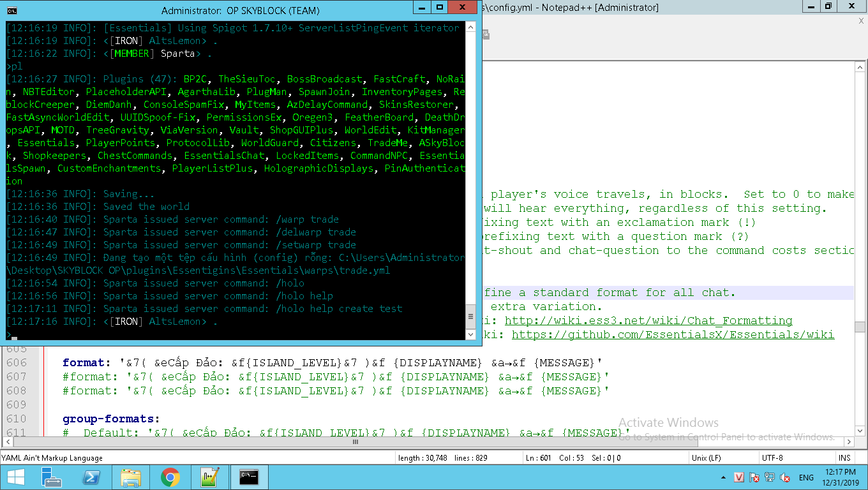Click line number 606 in the margin
The image size is (868, 490).
coord(16,363)
